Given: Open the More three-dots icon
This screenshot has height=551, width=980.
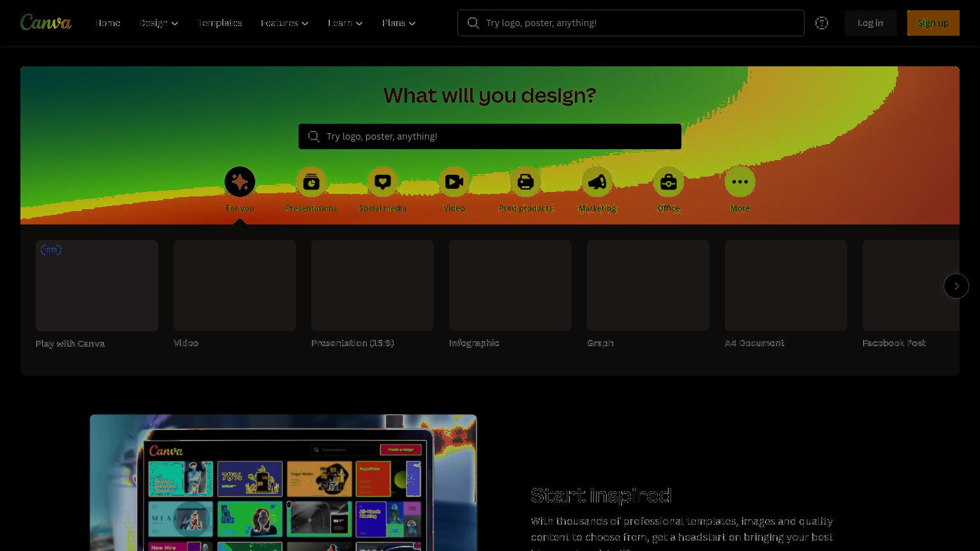Looking at the screenshot, I should click(x=740, y=182).
